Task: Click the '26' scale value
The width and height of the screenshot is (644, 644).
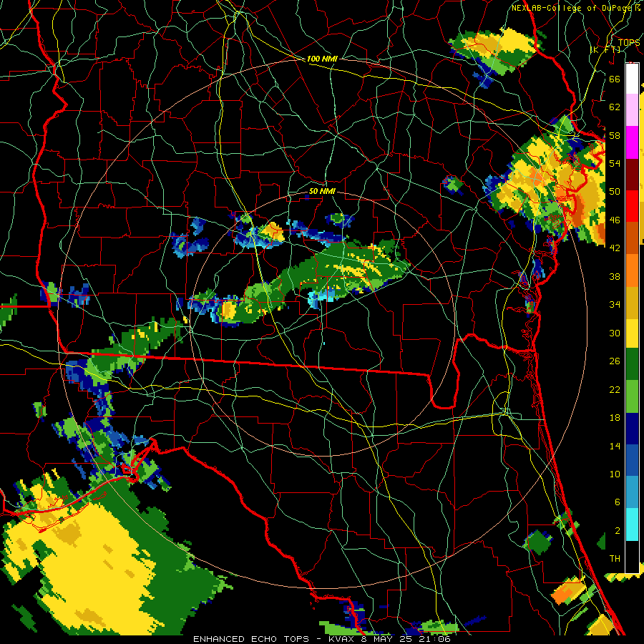Action: coord(615,361)
